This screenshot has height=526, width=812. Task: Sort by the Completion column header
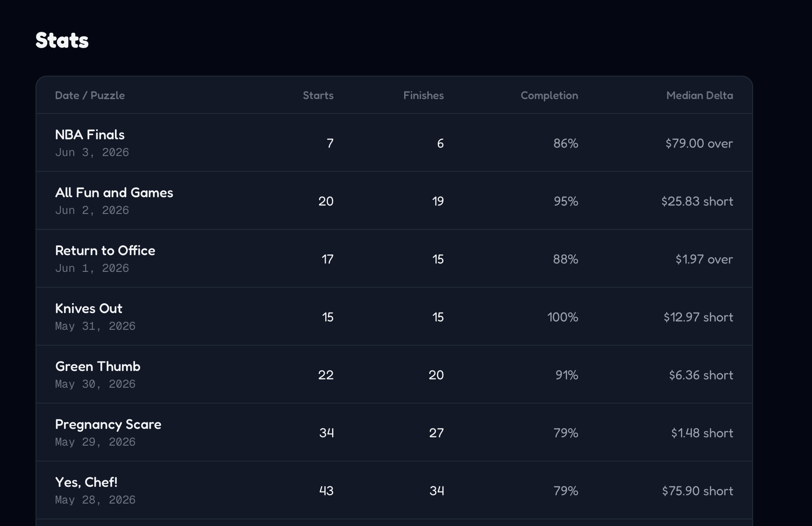point(549,95)
